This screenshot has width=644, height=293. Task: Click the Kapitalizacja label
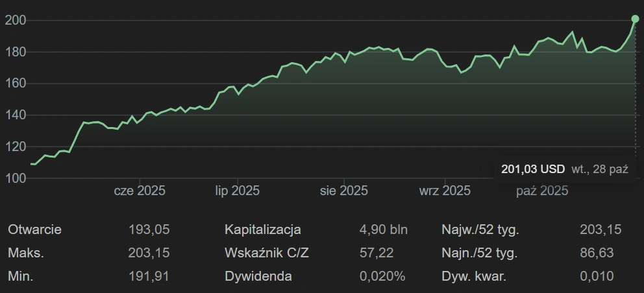[262, 229]
